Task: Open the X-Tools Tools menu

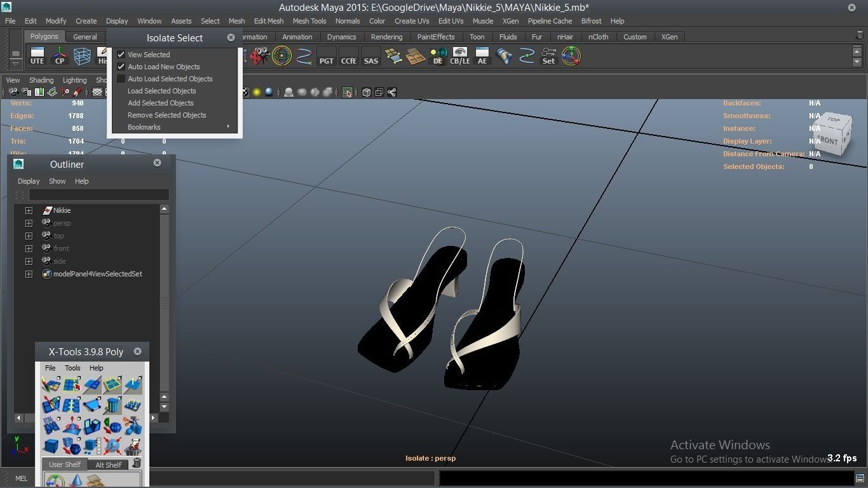Action: [72, 368]
